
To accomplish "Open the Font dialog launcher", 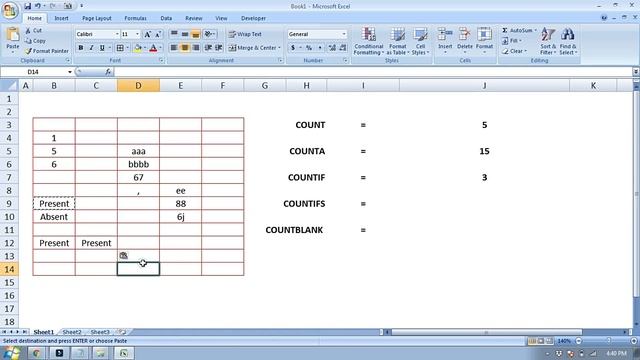I will pos(161,60).
